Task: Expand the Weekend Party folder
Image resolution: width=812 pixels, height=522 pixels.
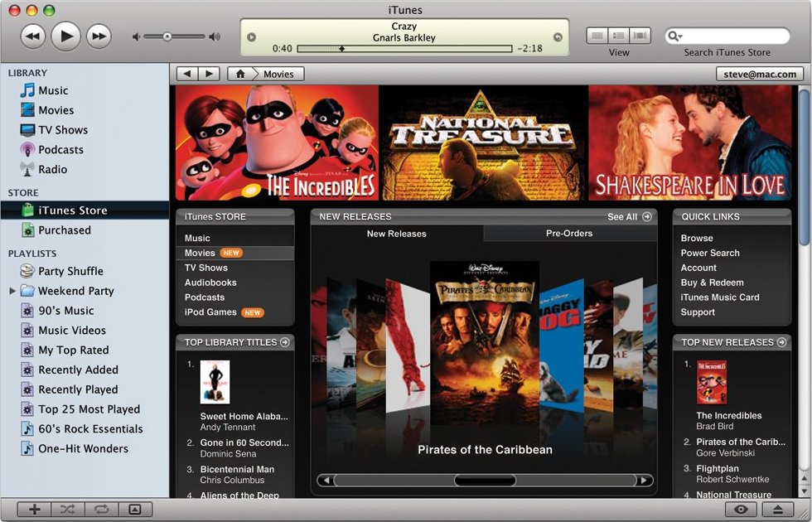Action: click(x=12, y=291)
